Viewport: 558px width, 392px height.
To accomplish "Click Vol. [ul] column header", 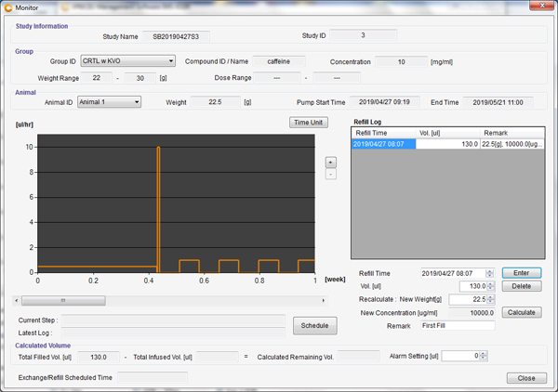I will 447,133.
